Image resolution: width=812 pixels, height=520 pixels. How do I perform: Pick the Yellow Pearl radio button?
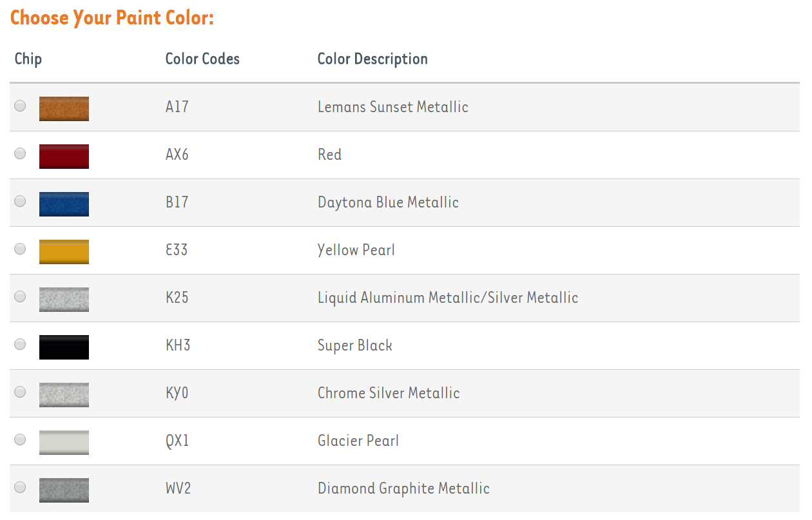(21, 249)
